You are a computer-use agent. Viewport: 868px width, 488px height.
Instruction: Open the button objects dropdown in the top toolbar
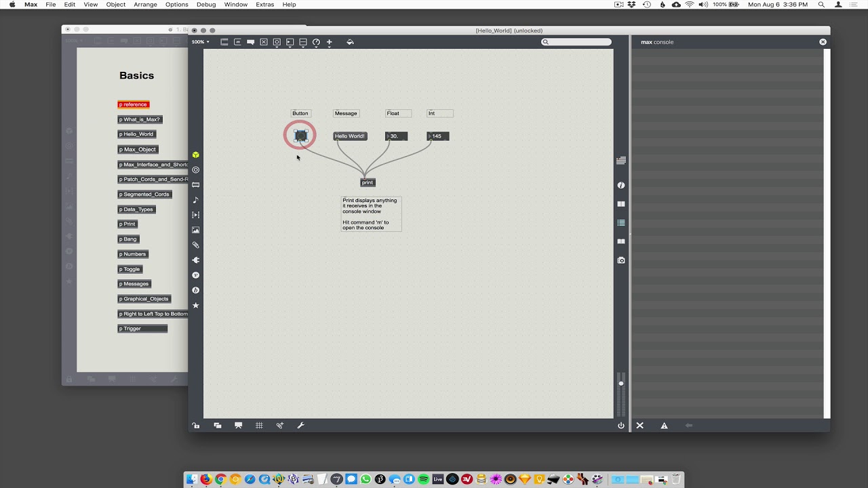click(277, 42)
